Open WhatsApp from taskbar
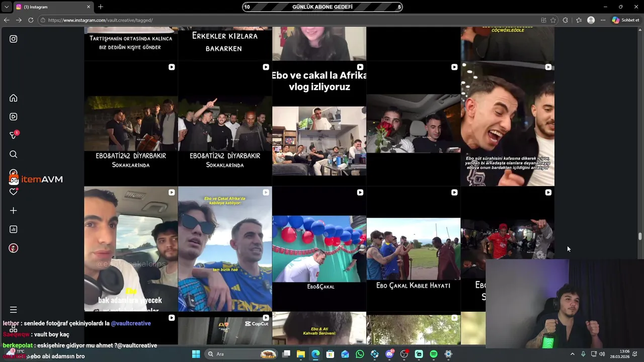644x362 pixels. (360, 354)
